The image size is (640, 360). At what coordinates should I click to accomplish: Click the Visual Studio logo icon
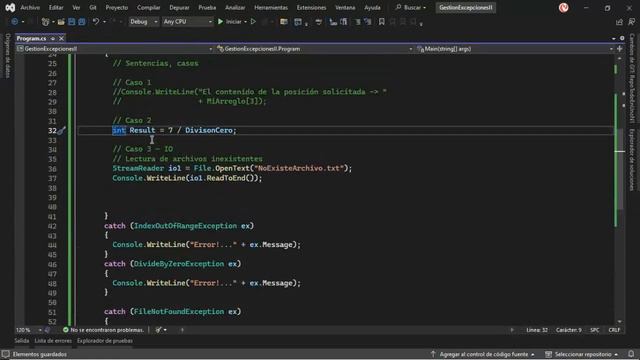coord(10,7)
